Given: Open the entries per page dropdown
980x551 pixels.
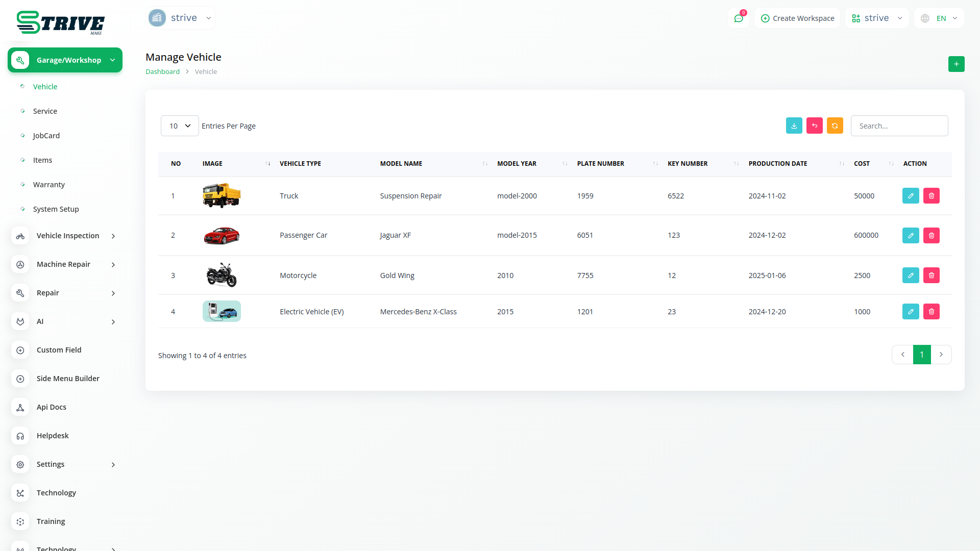Looking at the screenshot, I should 180,126.
